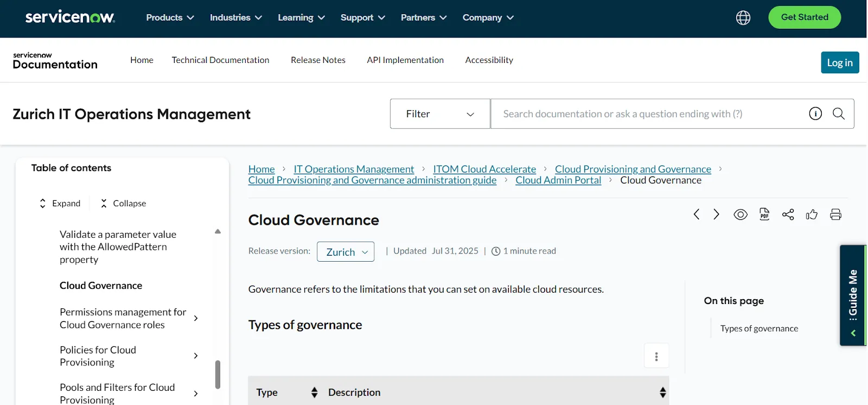Click the ServiceNow logo

pos(70,17)
